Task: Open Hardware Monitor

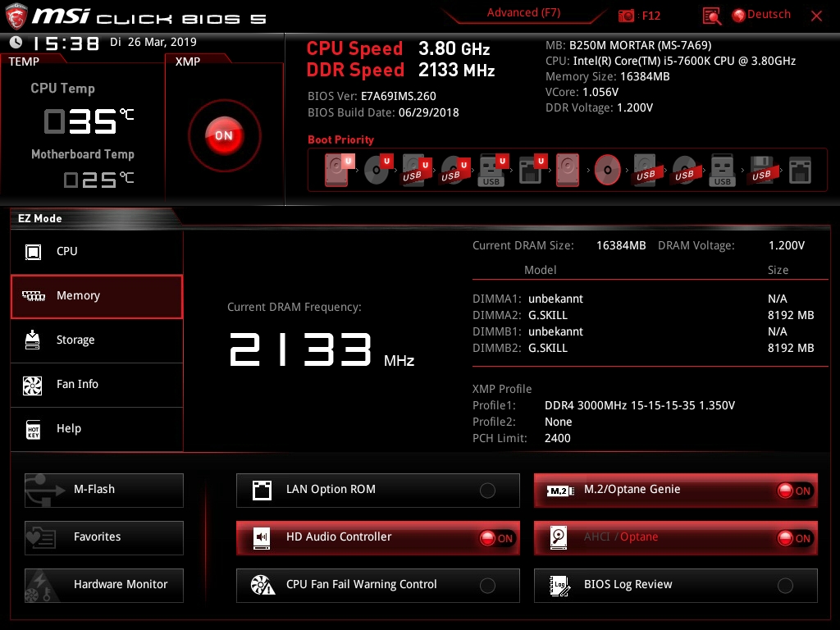Action: point(104,586)
